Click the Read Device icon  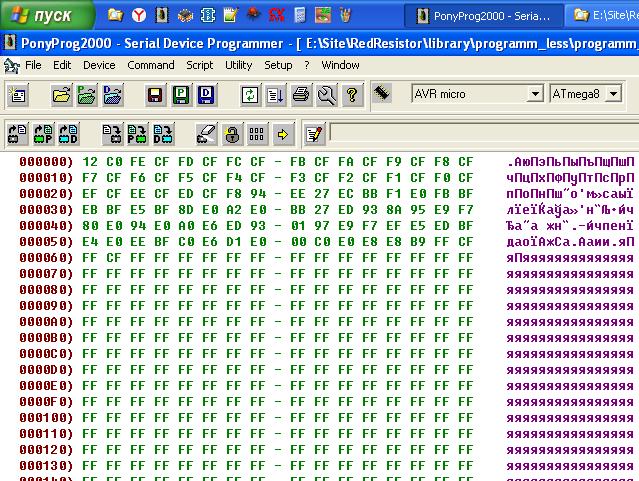[18, 133]
